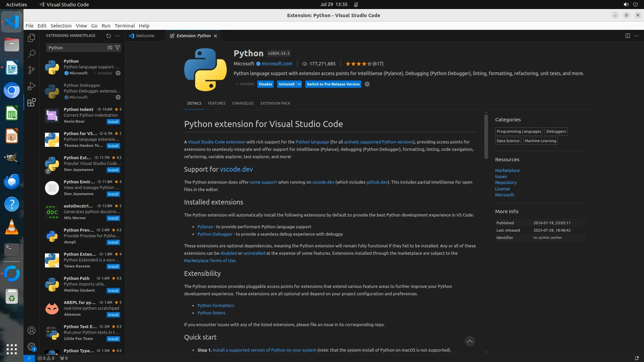The image size is (644, 362).
Task: Open the Manage gear beside the Pre-Release button
Action: [367, 84]
